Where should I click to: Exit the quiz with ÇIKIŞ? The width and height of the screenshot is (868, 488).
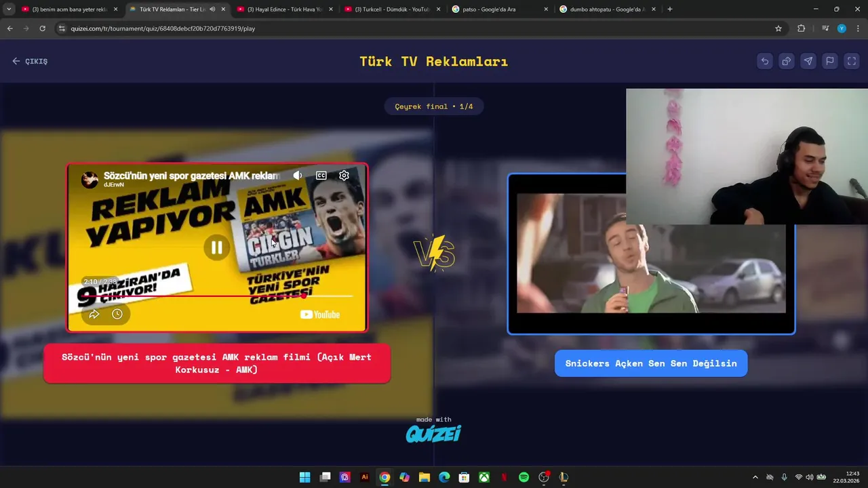pos(30,61)
